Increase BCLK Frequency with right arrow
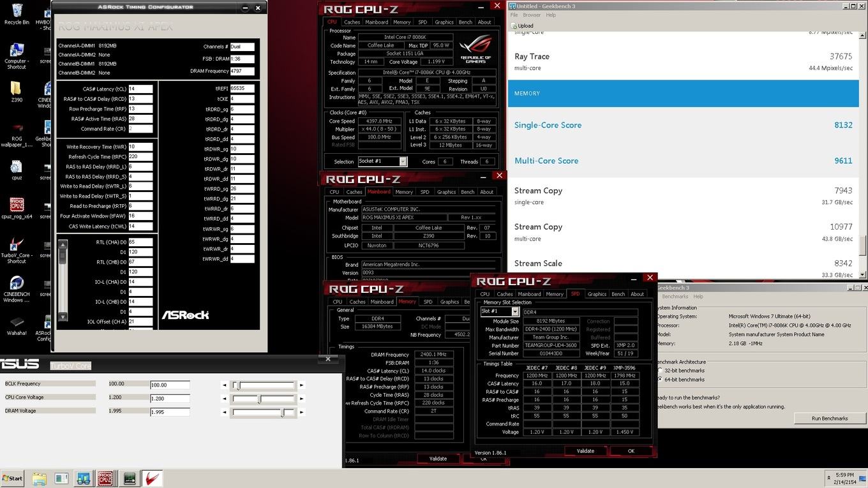The width and height of the screenshot is (868, 488). (x=301, y=385)
